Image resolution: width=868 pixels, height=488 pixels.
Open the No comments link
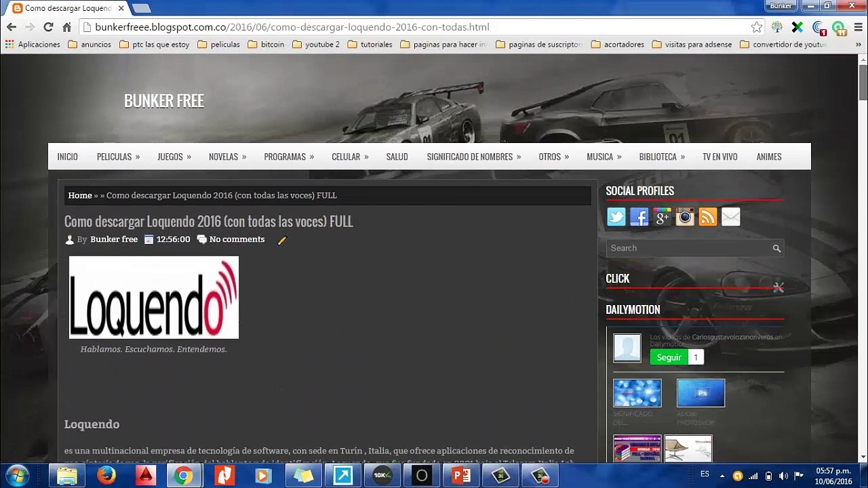(237, 239)
